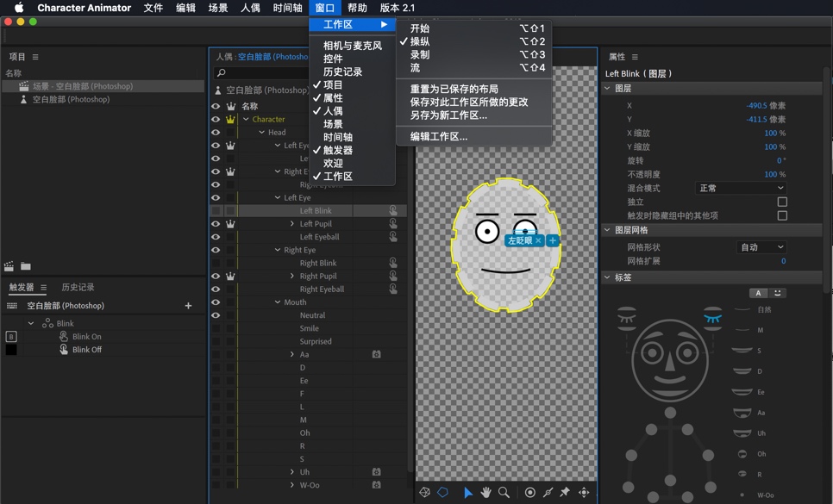Click the 左眨眼 tag on the puppet face

click(x=519, y=241)
